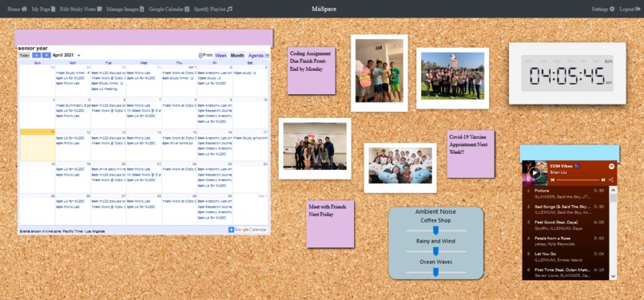Image resolution: width=644 pixels, height=300 pixels.
Task: Log out using Logout link
Action: 630,9
